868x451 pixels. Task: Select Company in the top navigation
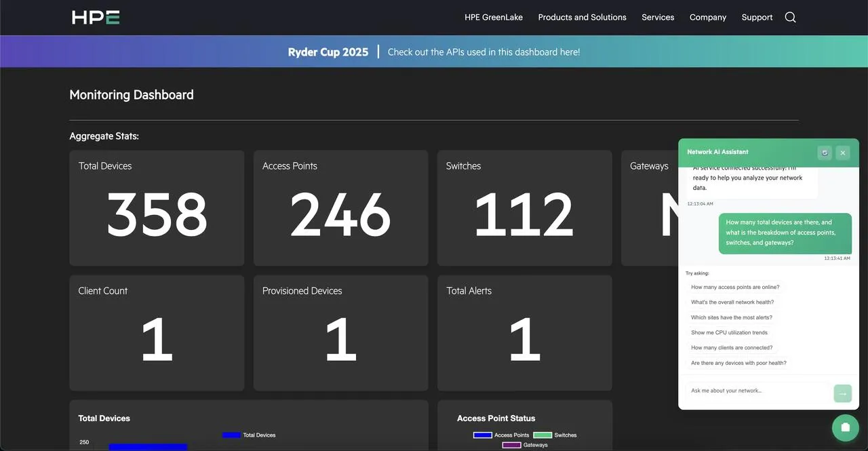[708, 17]
